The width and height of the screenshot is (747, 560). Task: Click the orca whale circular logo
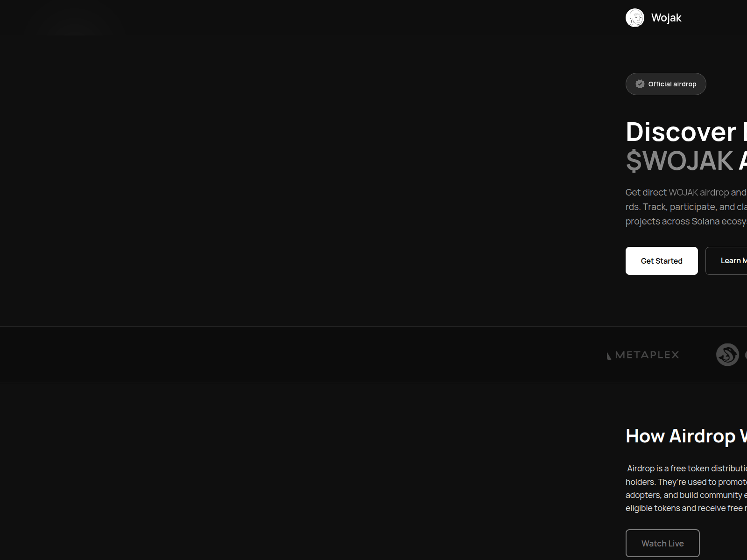pyautogui.click(x=727, y=355)
